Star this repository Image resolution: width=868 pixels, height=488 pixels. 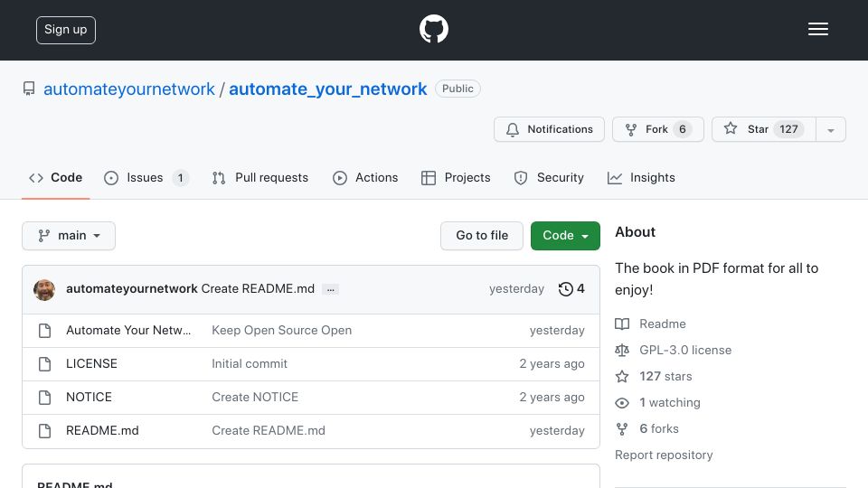(763, 129)
